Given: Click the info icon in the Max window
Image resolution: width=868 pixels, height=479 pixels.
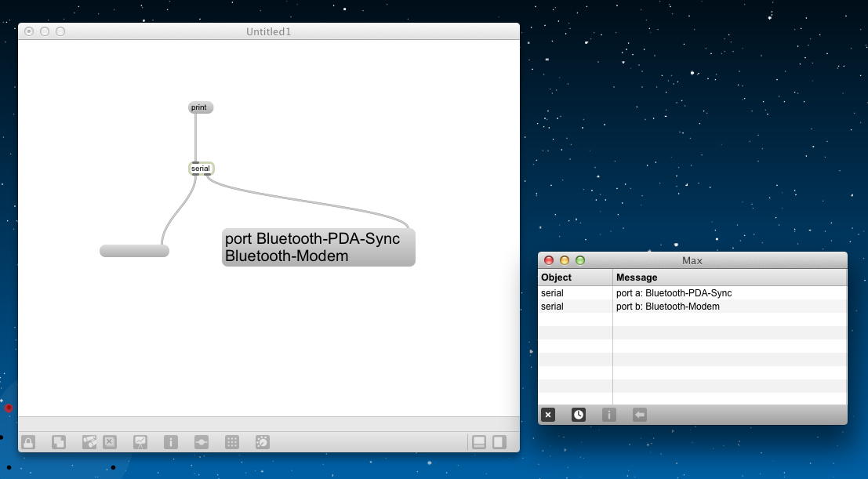Looking at the screenshot, I should (x=609, y=415).
